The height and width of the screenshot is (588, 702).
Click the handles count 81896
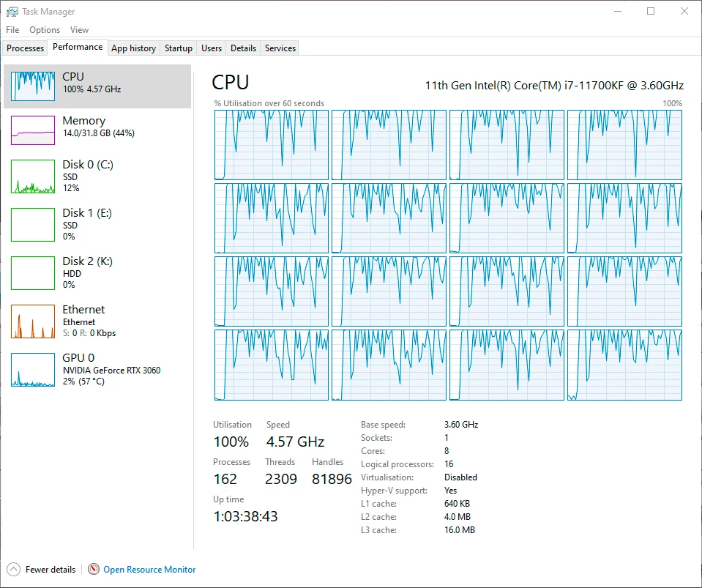(332, 479)
